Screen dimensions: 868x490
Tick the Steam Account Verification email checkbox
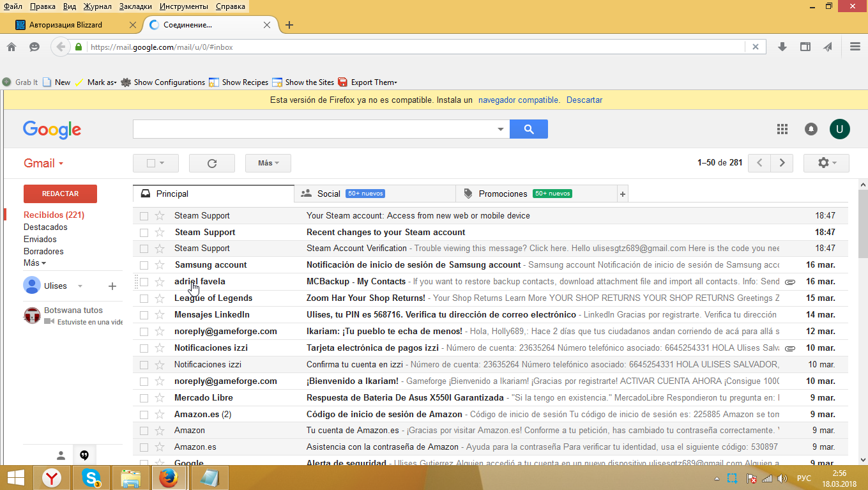click(144, 249)
